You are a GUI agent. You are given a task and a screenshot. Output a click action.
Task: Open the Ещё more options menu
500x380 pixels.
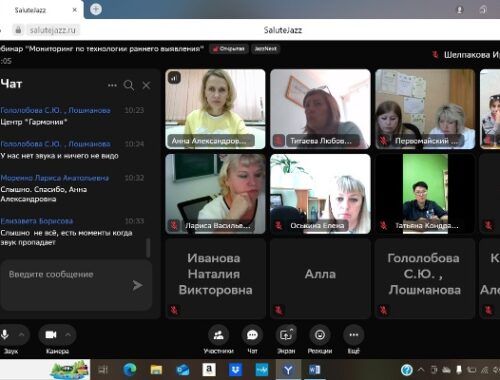pos(354,335)
